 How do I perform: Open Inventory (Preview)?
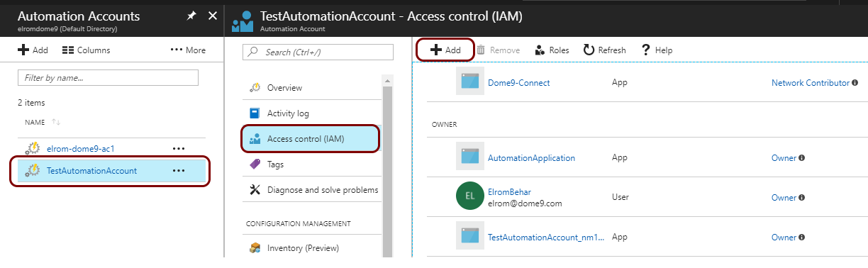[x=303, y=248]
